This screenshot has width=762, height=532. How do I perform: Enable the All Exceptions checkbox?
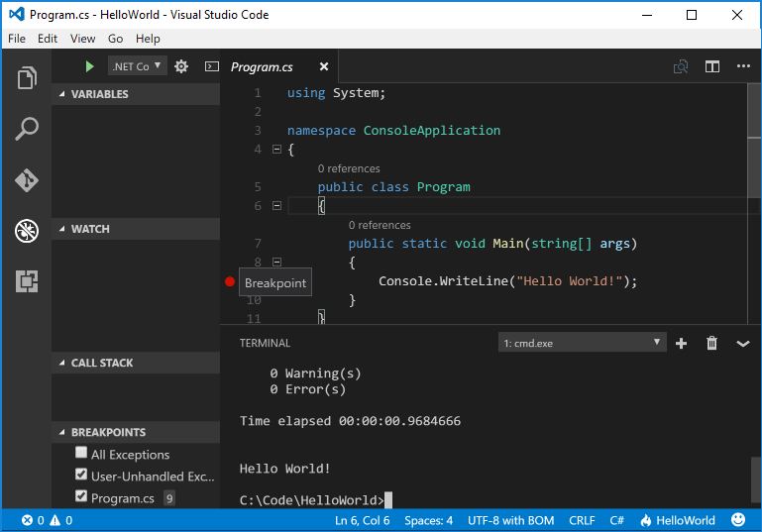(81, 453)
